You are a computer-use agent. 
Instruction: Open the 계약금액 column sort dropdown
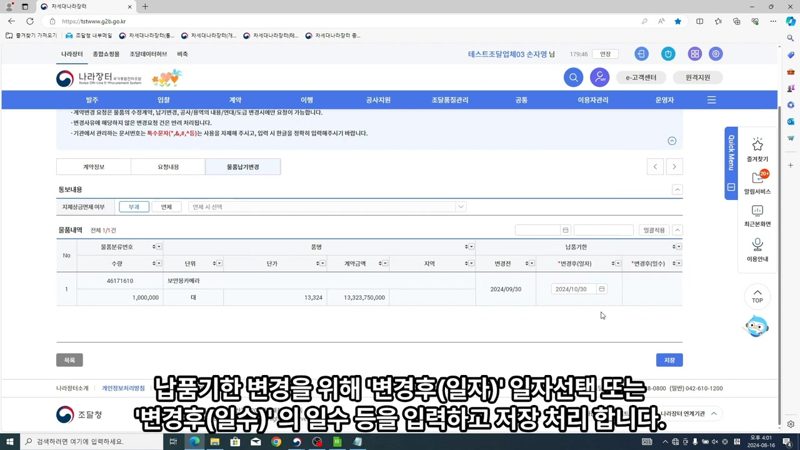point(383,263)
